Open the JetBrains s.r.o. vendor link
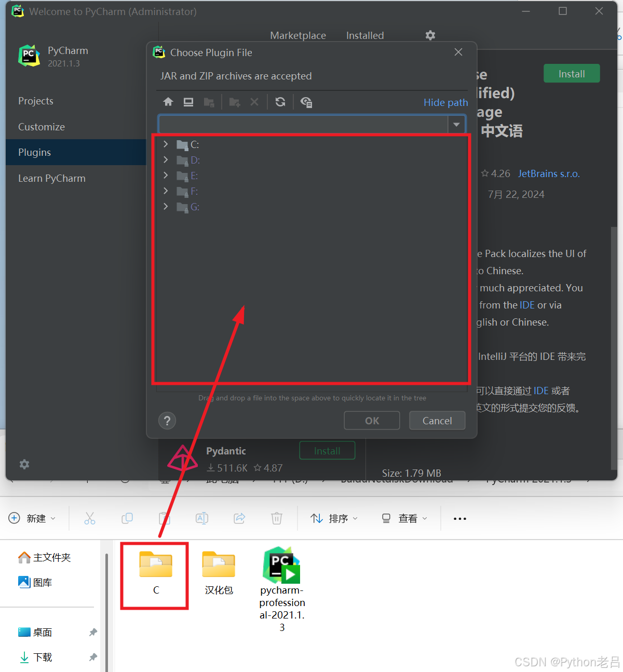 [x=549, y=173]
